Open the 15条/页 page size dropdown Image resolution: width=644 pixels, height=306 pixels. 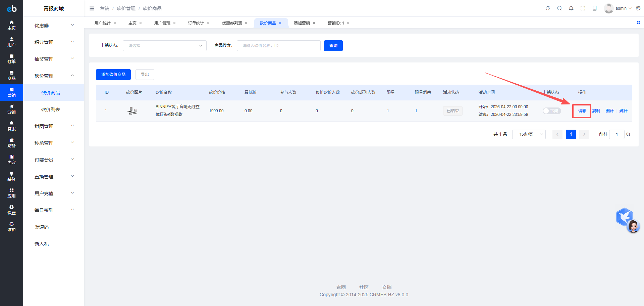click(529, 134)
